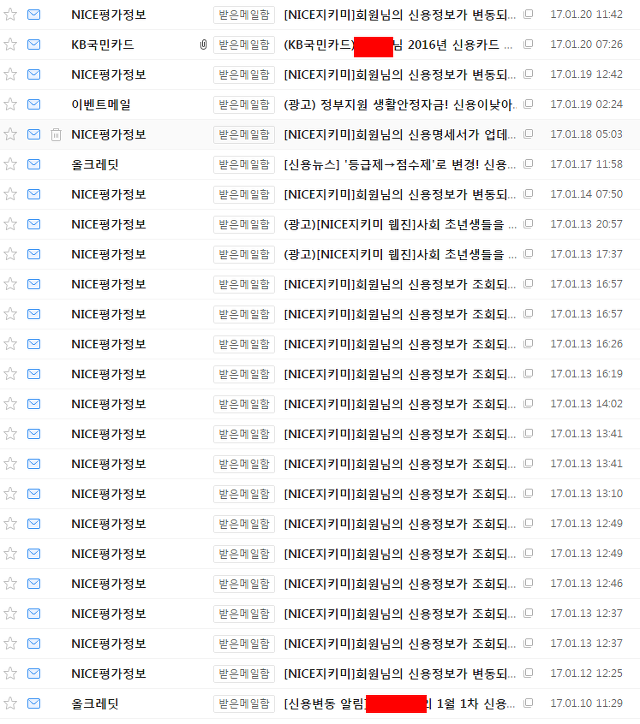Click envelope icon of 이벤트메일 row
The width and height of the screenshot is (640, 724).
[33, 104]
